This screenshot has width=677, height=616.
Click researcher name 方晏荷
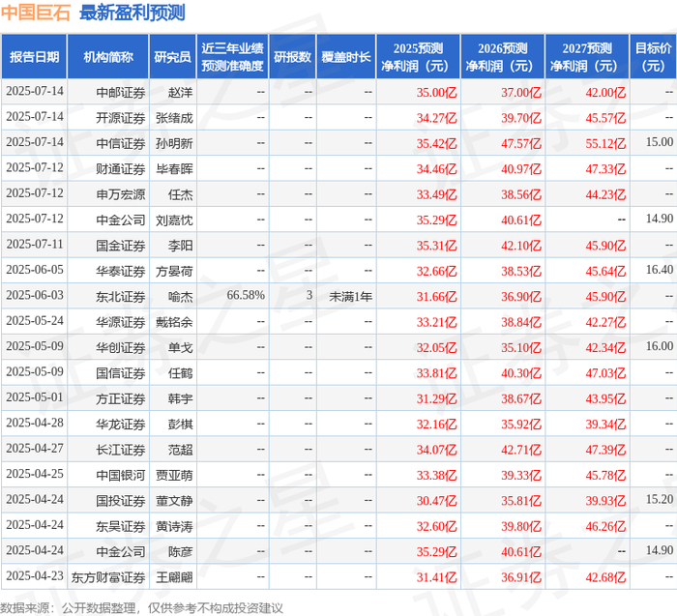[x=174, y=271]
